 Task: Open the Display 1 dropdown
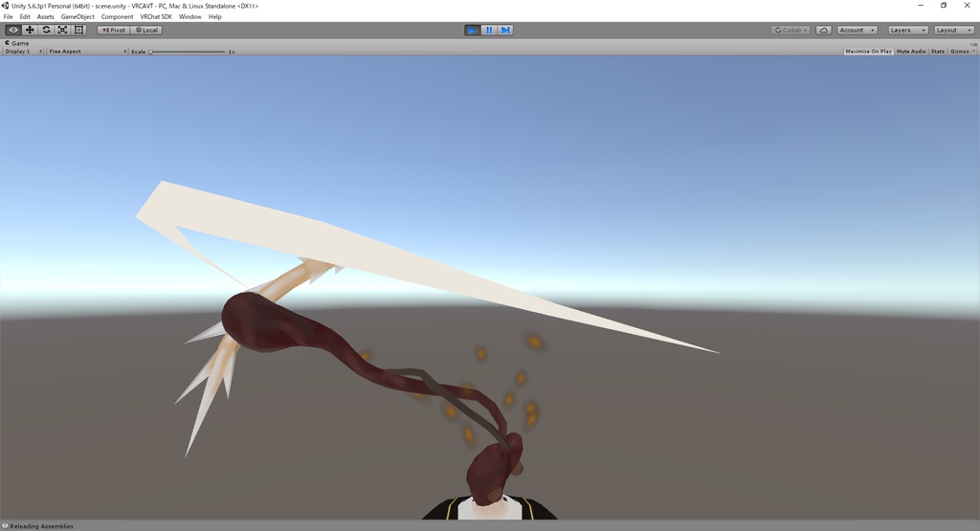click(24, 52)
